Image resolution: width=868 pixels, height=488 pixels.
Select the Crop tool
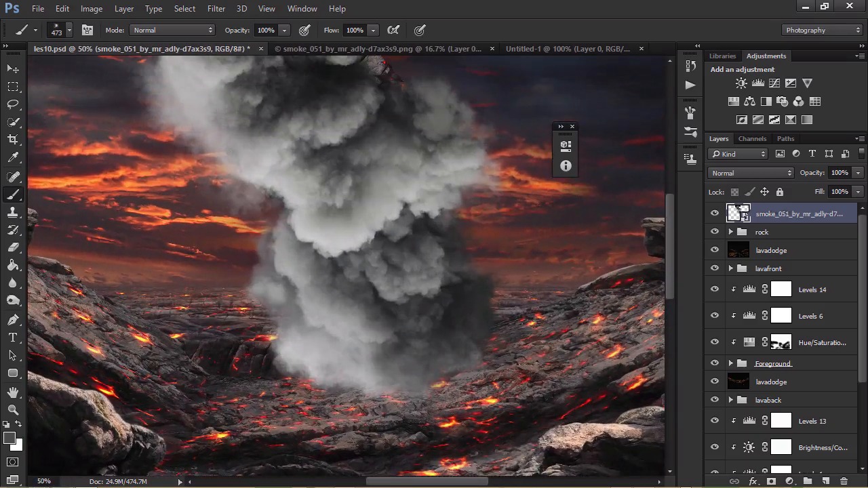click(13, 140)
